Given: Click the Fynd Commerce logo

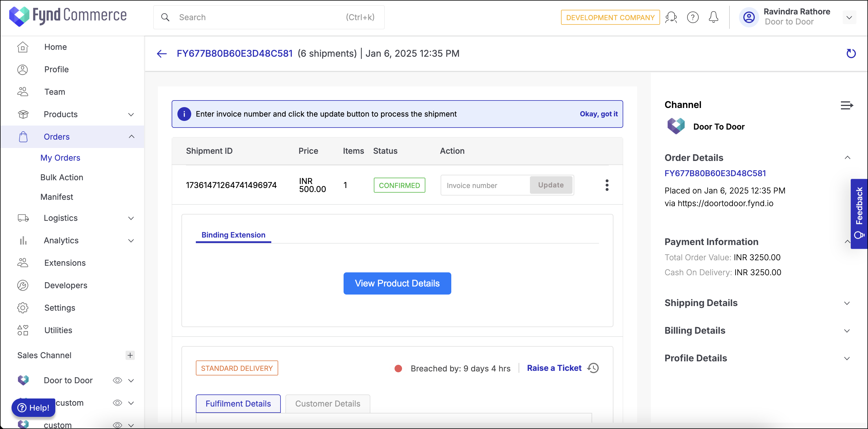Looking at the screenshot, I should click(68, 16).
